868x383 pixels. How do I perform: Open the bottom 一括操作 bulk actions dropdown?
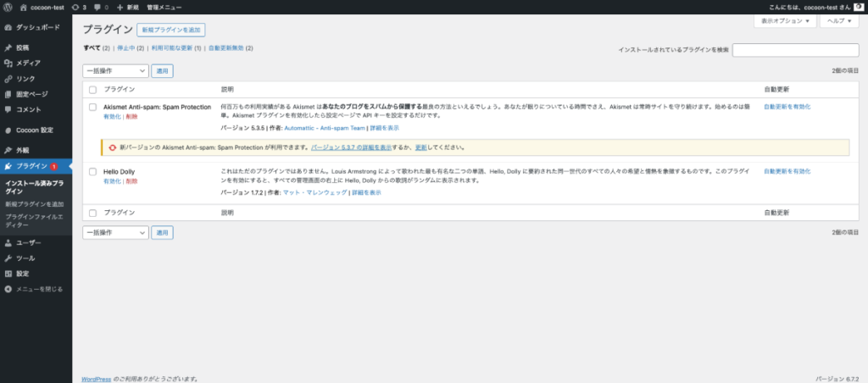point(115,233)
